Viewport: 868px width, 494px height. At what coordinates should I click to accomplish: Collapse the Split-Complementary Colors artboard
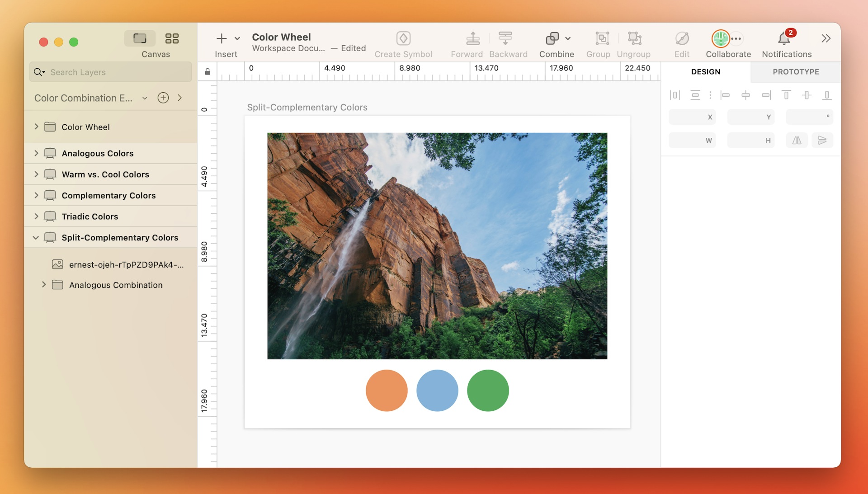pyautogui.click(x=36, y=238)
